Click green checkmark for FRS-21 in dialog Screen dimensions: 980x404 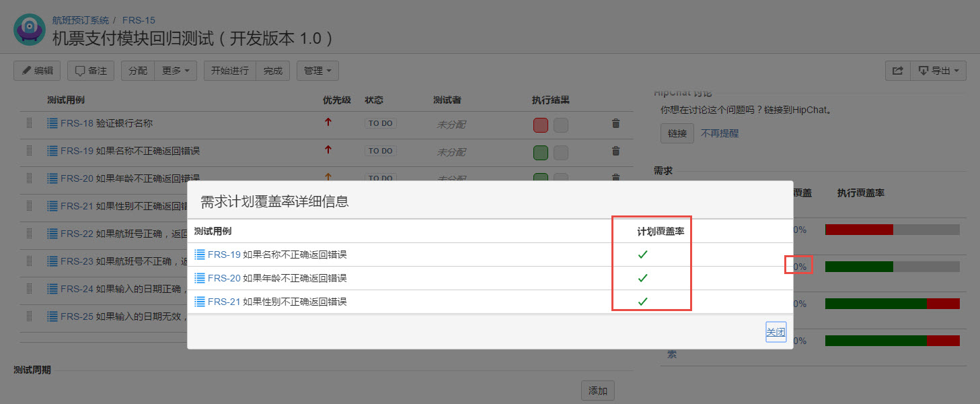(642, 302)
